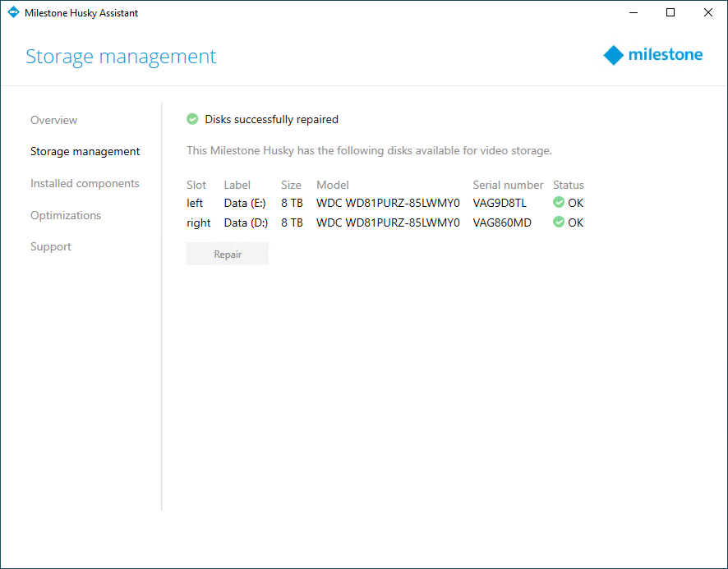Click the Milestone logo in the header
Screen dimensions: 728x569
[653, 55]
